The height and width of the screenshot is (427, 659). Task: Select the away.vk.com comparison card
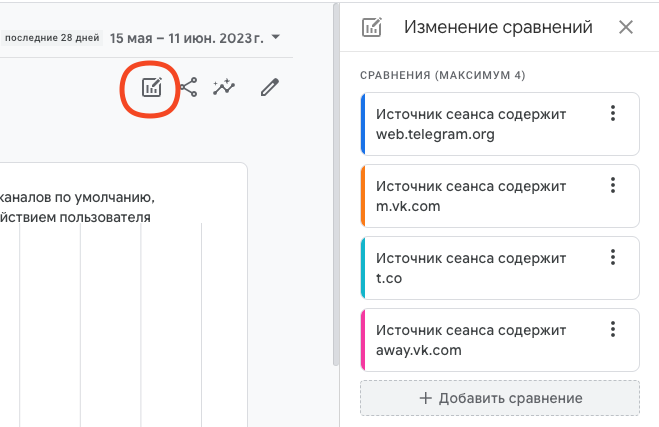point(500,340)
